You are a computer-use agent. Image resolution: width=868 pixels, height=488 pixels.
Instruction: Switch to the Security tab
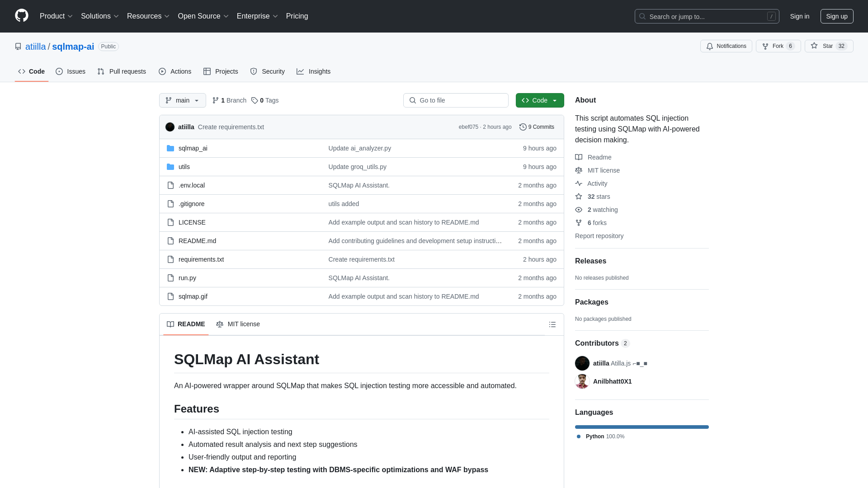click(267, 71)
